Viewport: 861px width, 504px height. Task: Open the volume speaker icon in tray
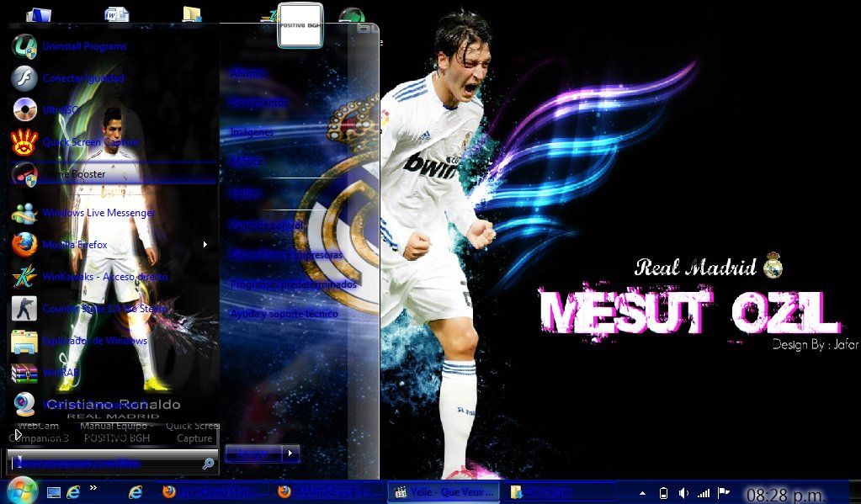[683, 492]
